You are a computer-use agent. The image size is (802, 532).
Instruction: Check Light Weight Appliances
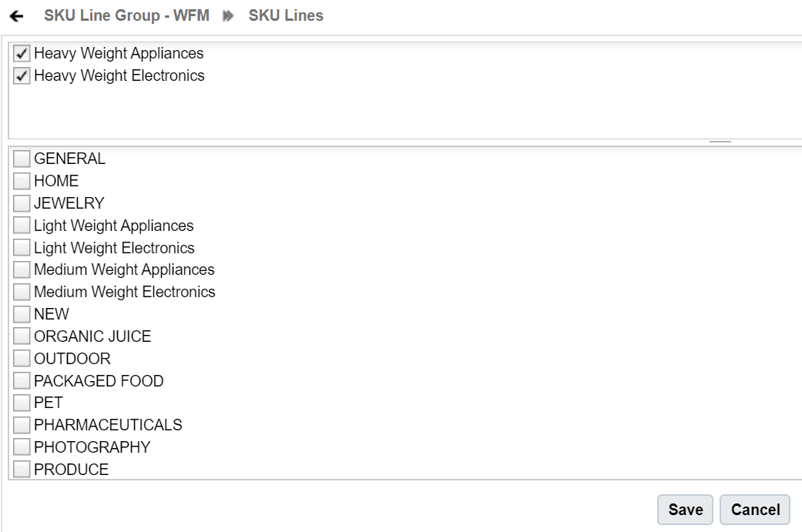(x=22, y=226)
